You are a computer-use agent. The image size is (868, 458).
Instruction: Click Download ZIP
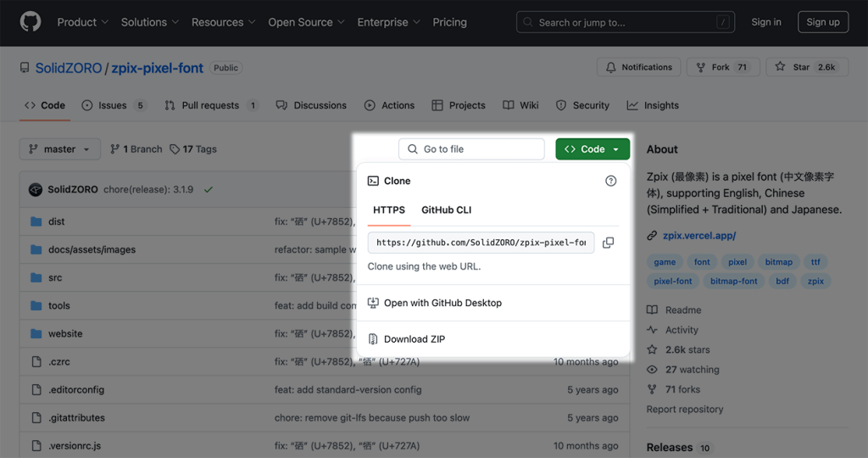pos(414,339)
